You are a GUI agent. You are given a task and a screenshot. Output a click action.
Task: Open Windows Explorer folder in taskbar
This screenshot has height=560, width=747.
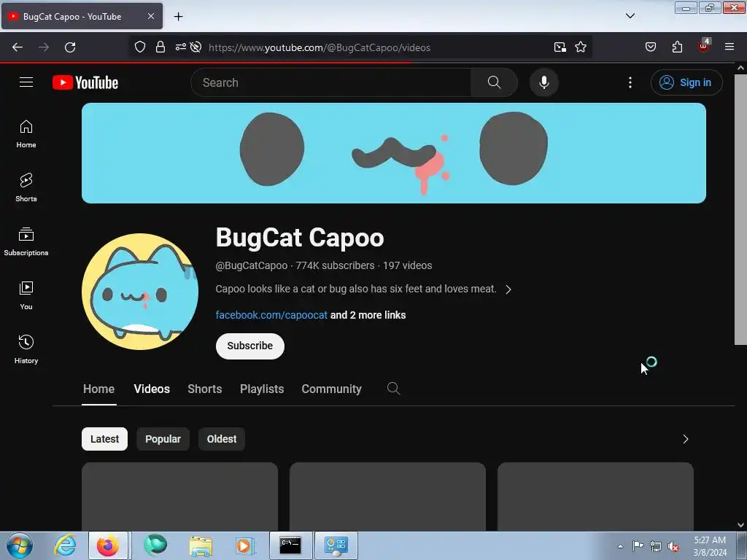click(x=201, y=545)
